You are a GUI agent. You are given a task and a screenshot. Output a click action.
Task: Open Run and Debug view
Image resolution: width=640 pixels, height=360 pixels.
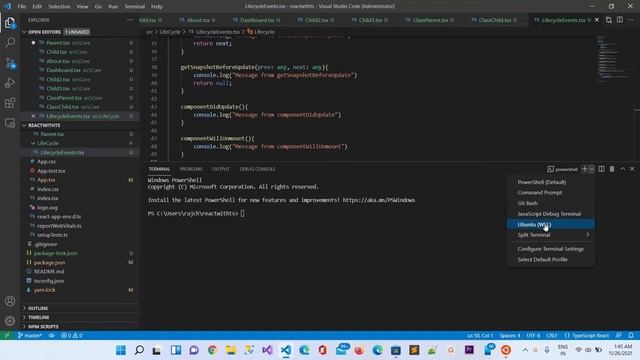pos(10,82)
